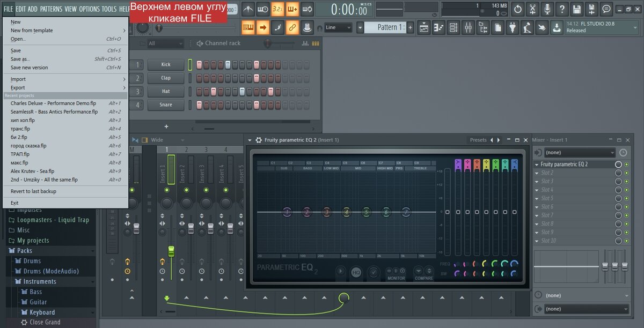
Task: Toggle first step of the Kick row
Action: tap(200, 64)
